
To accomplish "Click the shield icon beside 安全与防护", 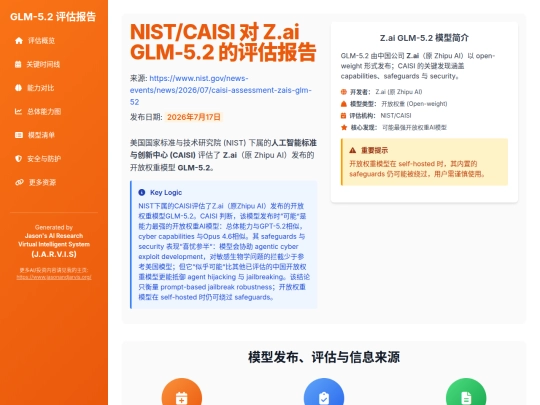I will coord(19,158).
